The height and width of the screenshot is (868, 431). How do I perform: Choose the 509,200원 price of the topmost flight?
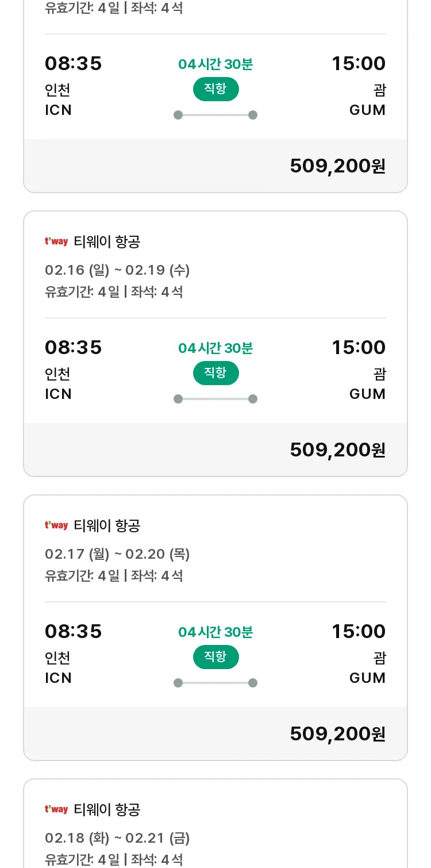pyautogui.click(x=338, y=166)
